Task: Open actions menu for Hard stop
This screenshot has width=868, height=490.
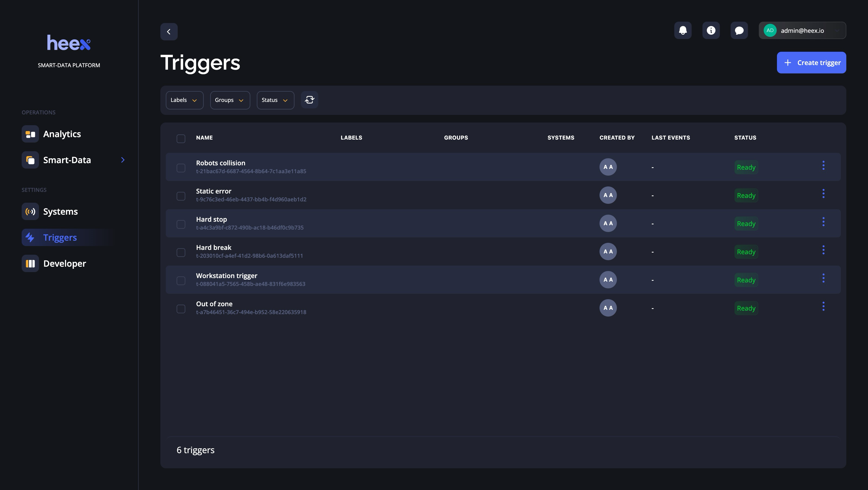Action: click(823, 222)
